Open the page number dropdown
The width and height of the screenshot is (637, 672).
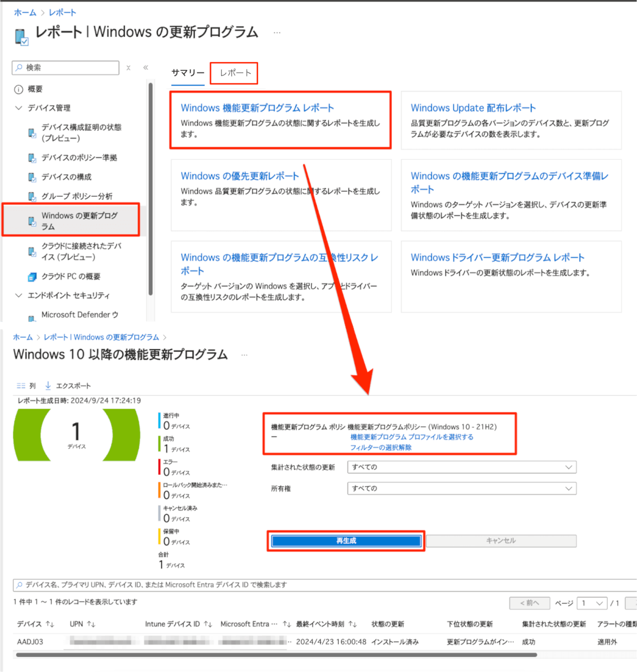click(592, 603)
